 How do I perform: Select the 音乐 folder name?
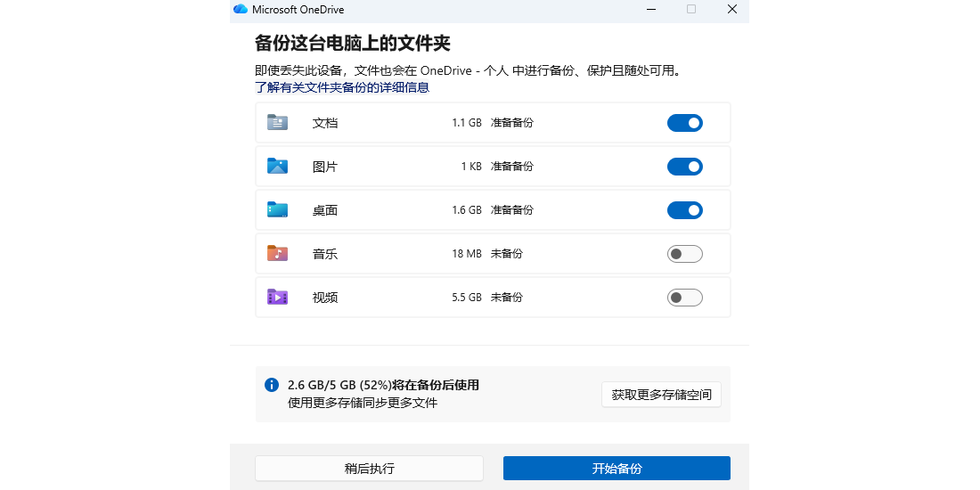point(325,255)
